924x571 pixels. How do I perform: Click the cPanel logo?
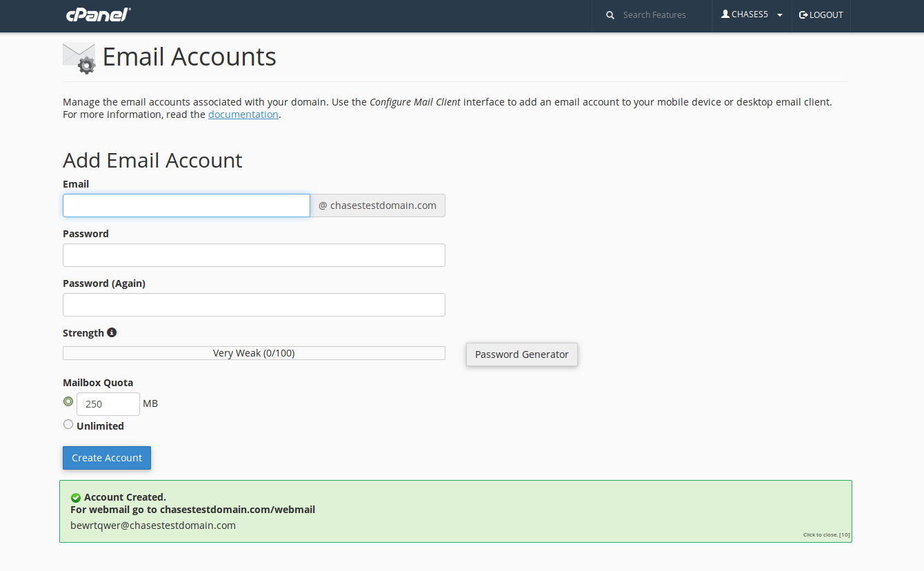tap(98, 14)
